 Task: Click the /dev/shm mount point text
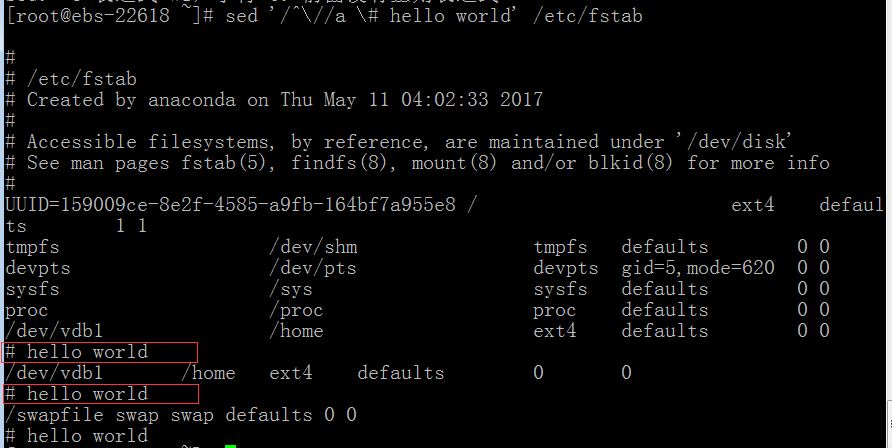coord(313,247)
